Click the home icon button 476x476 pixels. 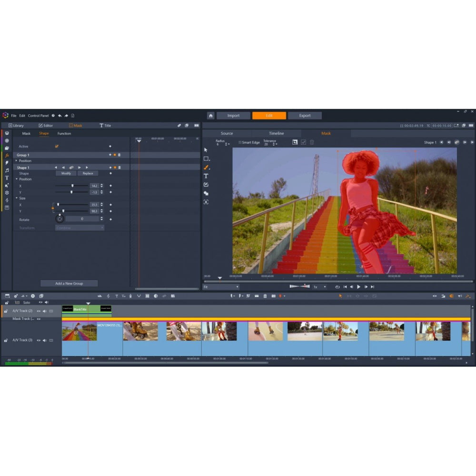(x=210, y=116)
